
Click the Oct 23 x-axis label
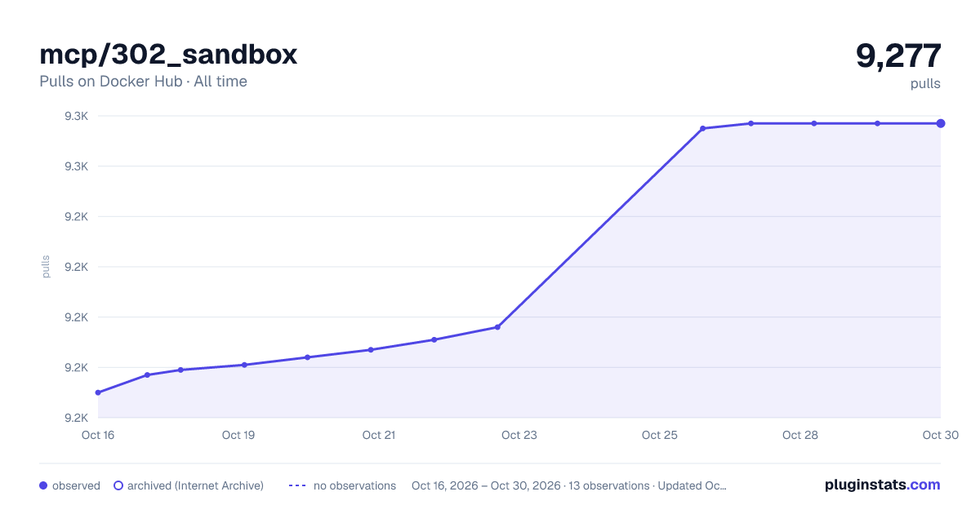point(519,435)
